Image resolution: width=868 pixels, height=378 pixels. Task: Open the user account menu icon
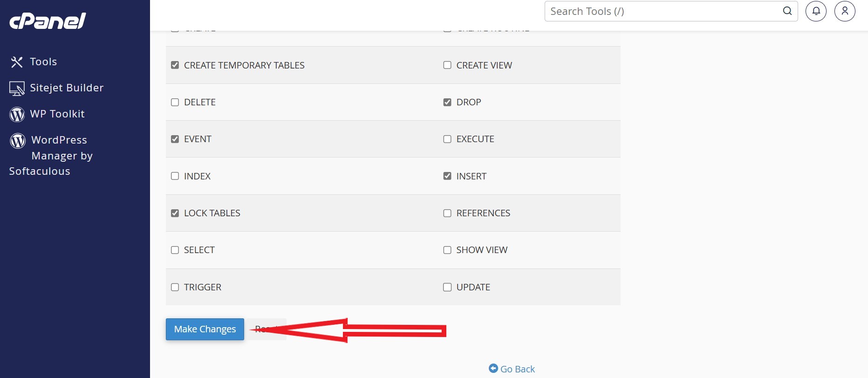(844, 11)
